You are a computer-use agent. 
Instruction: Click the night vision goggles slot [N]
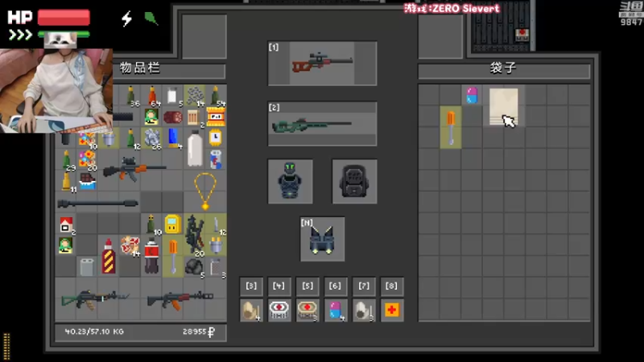tap(323, 239)
